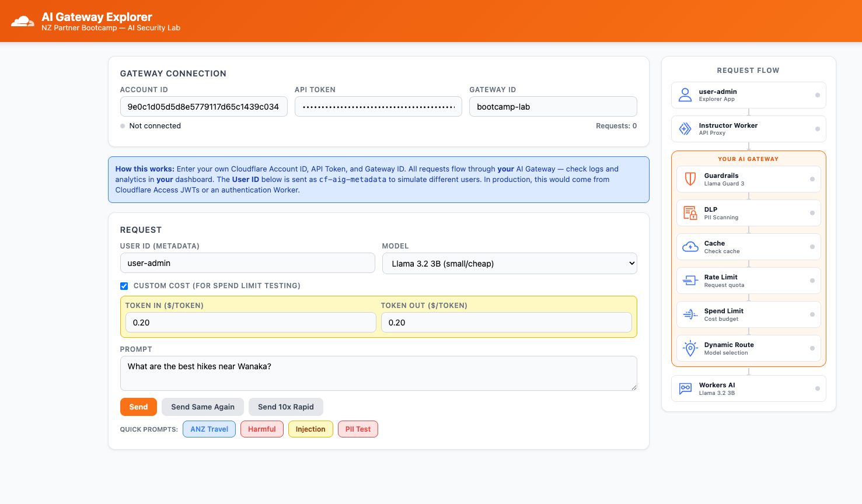Click the Token In cost field
Image resolution: width=862 pixels, height=504 pixels.
coord(251,323)
